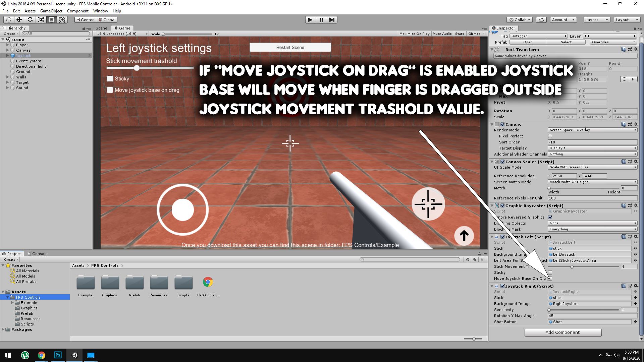Select the Scale tool
644x362 pixels.
41,20
